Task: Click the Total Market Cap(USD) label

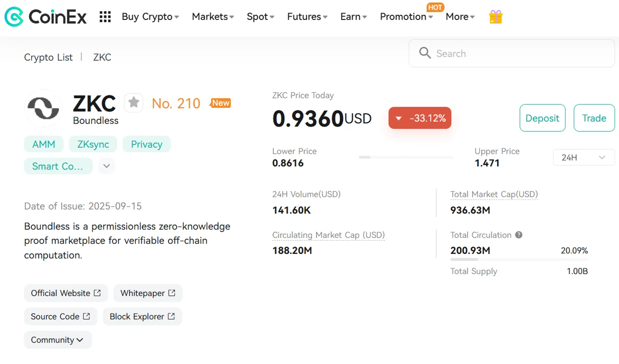Action: 494,194
